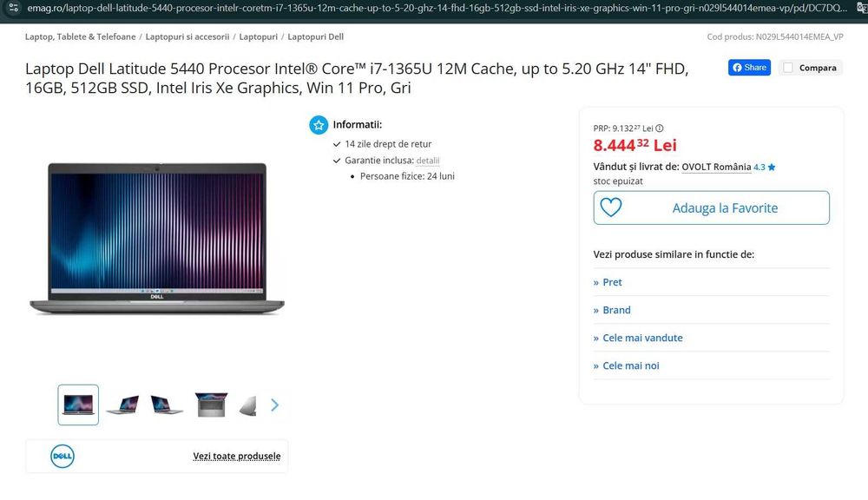This screenshot has height=500, width=868.
Task: Open the warranty detalii link
Action: click(x=428, y=161)
